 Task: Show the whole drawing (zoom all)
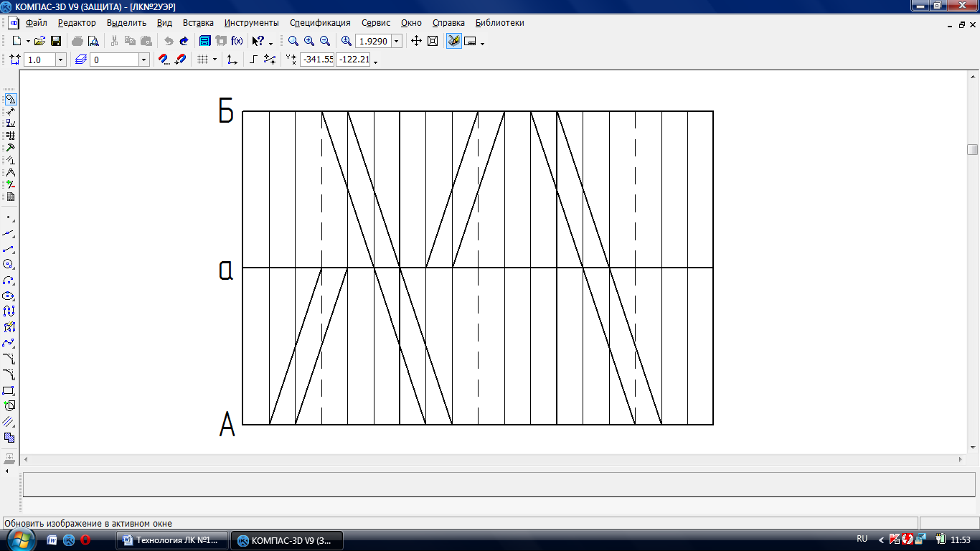click(x=433, y=41)
